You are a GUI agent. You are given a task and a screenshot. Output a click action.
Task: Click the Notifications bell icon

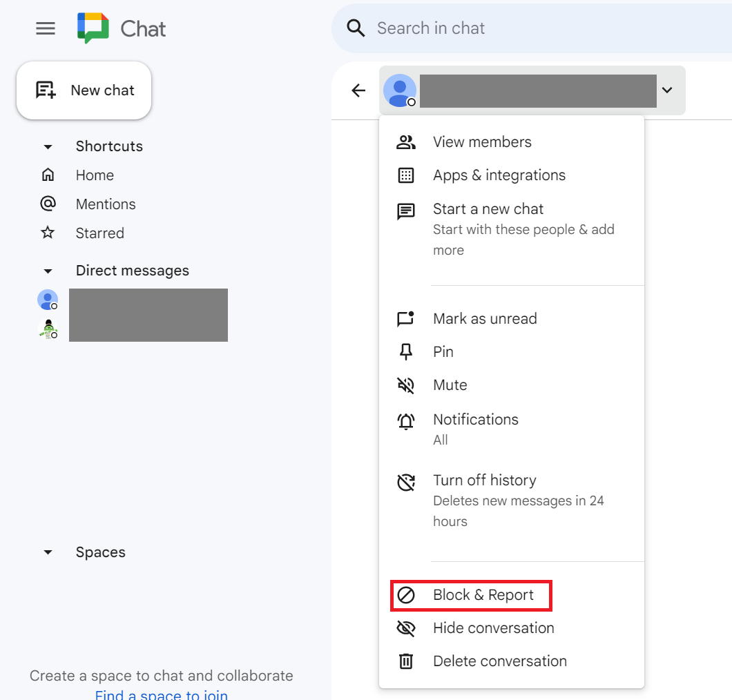(x=405, y=421)
